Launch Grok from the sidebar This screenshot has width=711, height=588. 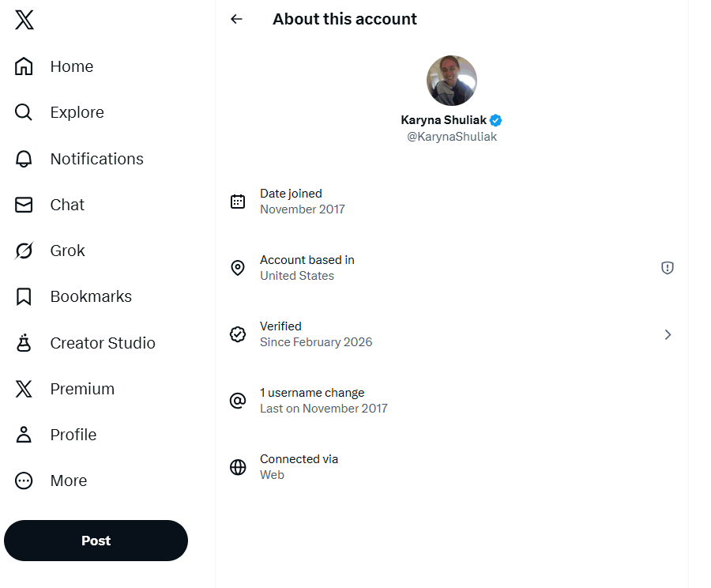[50, 251]
